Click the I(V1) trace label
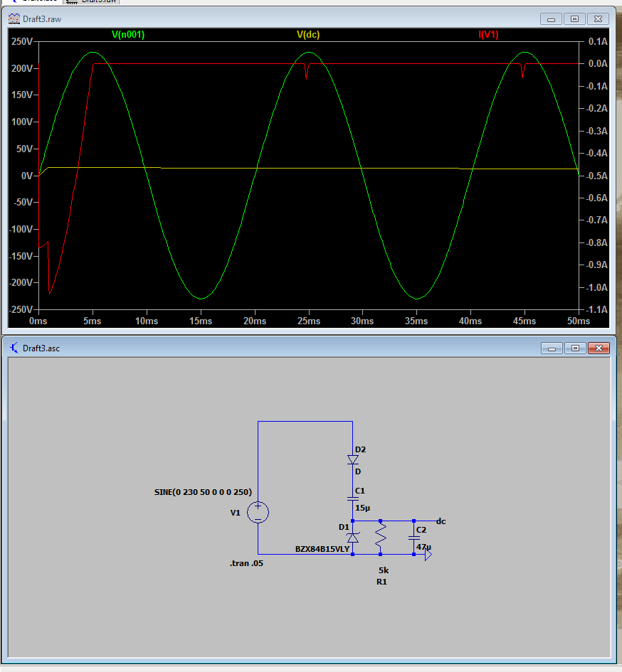 pos(489,34)
